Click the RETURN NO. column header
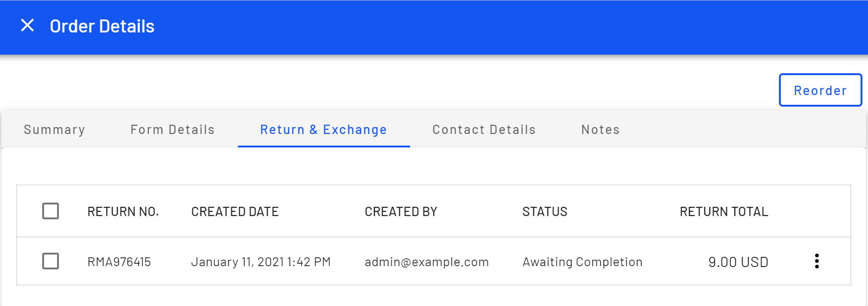Viewport: 868px width, 306px height. tap(123, 212)
